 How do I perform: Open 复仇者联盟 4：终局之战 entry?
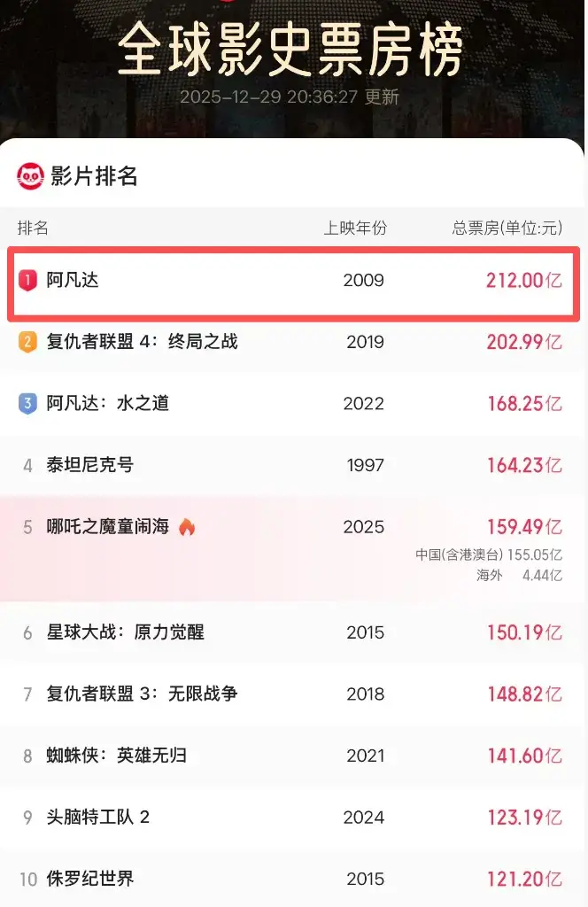click(142, 342)
